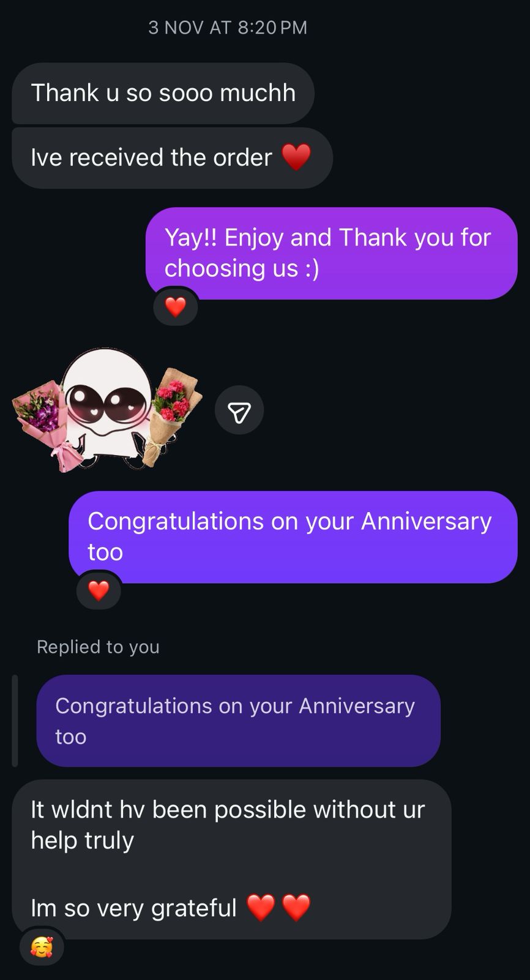Select the "Thank u so sooo muchh" message

coord(163,93)
